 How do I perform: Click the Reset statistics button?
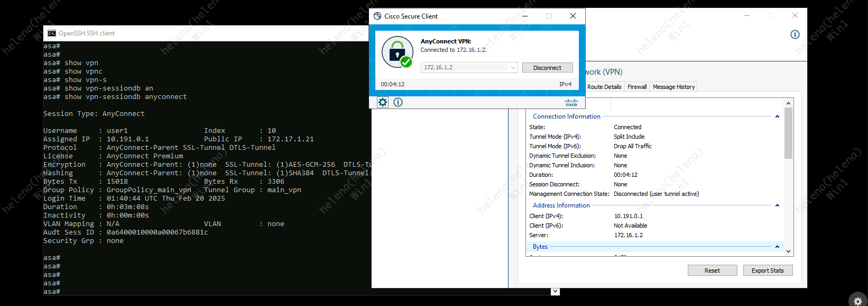pos(712,271)
